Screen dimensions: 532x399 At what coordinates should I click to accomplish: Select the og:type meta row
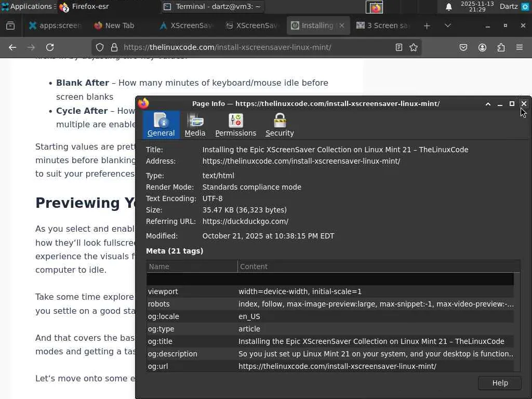[x=330, y=329]
